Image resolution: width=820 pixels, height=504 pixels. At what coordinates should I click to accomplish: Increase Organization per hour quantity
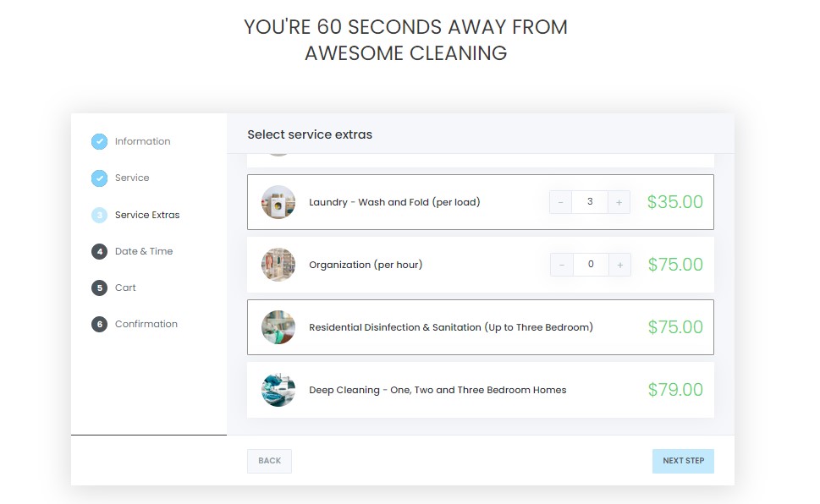[x=619, y=265]
